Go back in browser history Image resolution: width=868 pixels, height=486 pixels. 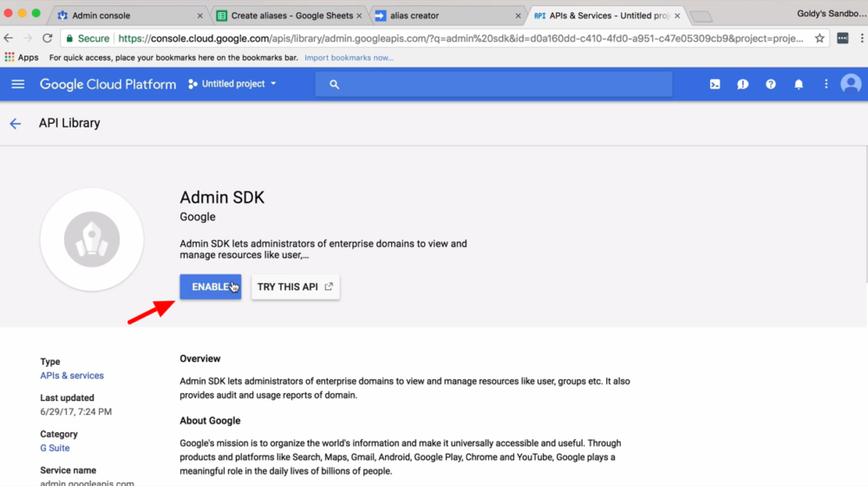pyautogui.click(x=9, y=38)
